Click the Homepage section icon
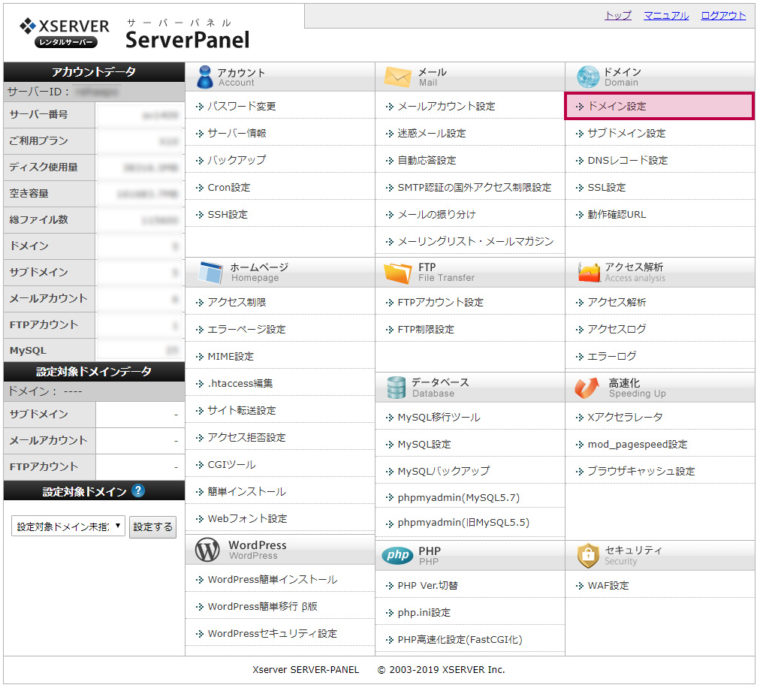 click(211, 272)
